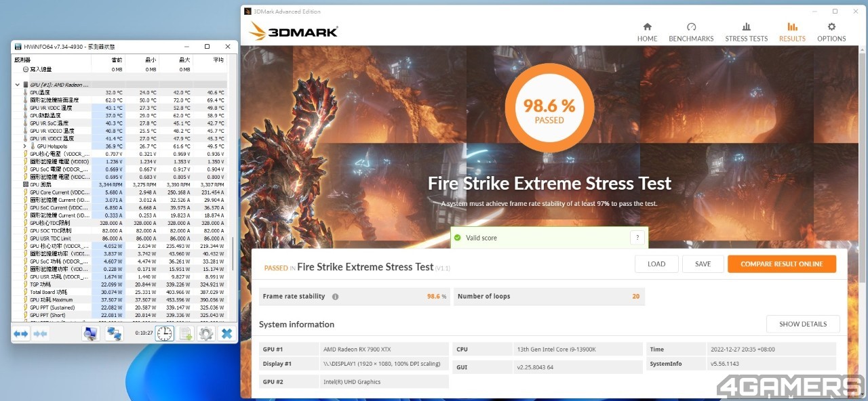Go to the Home tab in 3DMark

point(647,32)
